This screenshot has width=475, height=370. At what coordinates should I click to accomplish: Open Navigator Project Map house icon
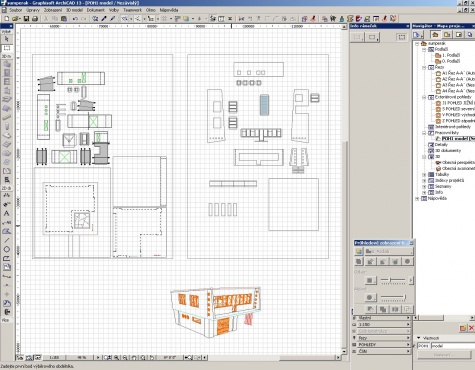[x=435, y=35]
